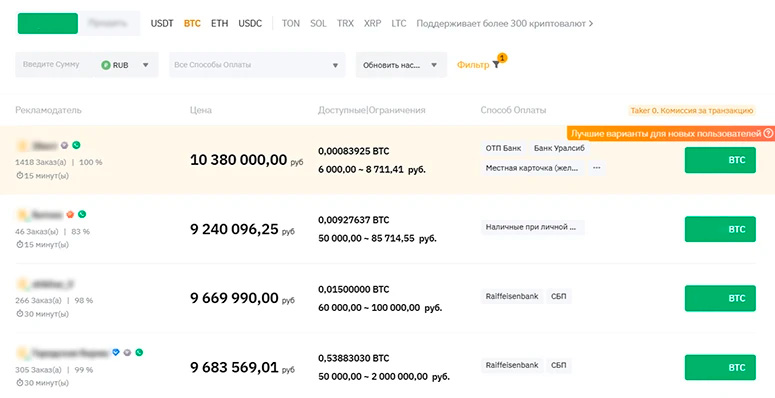The image size is (775, 398).
Task: Choose the TON coin tab
Action: coord(291,23)
